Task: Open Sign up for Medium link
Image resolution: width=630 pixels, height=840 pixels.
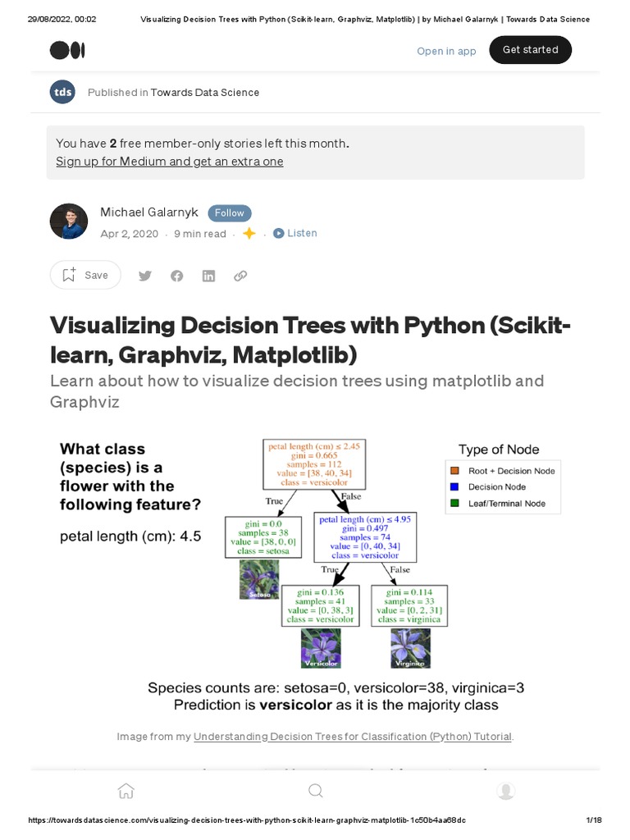Action: 169,162
